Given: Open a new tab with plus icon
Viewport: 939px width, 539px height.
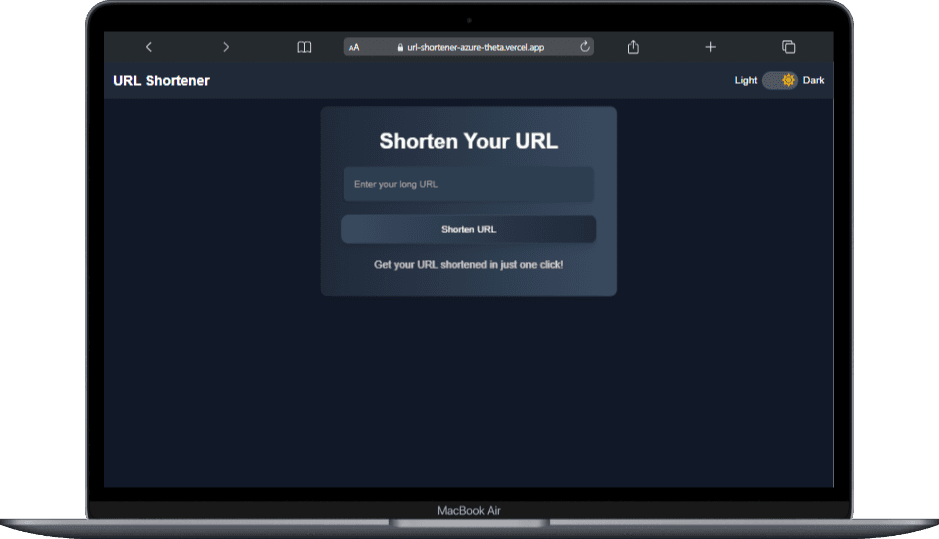Looking at the screenshot, I should [711, 47].
